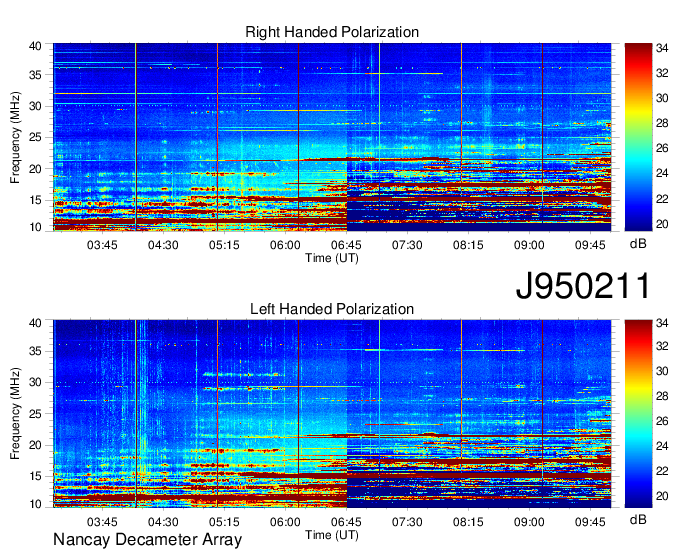Screen dimensions: 680x552
Task: Click the 24 dB tick on Right Handed color bar
Action: pyautogui.click(x=662, y=173)
